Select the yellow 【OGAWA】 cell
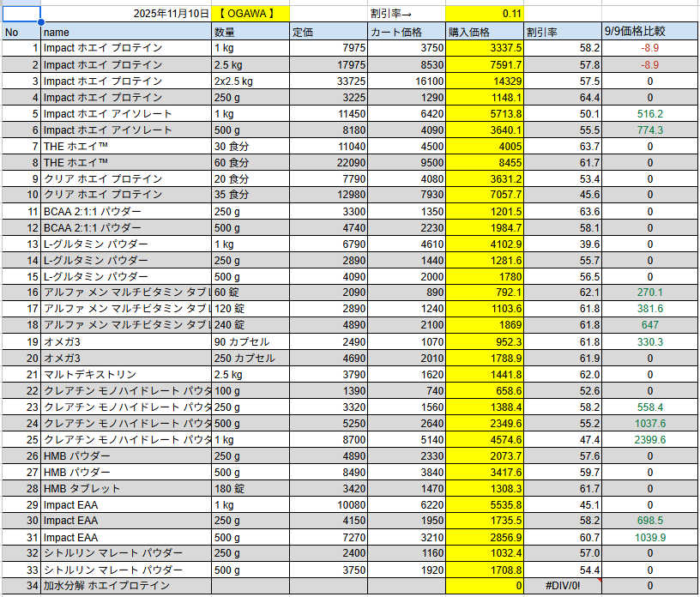The image size is (700, 597). click(250, 14)
